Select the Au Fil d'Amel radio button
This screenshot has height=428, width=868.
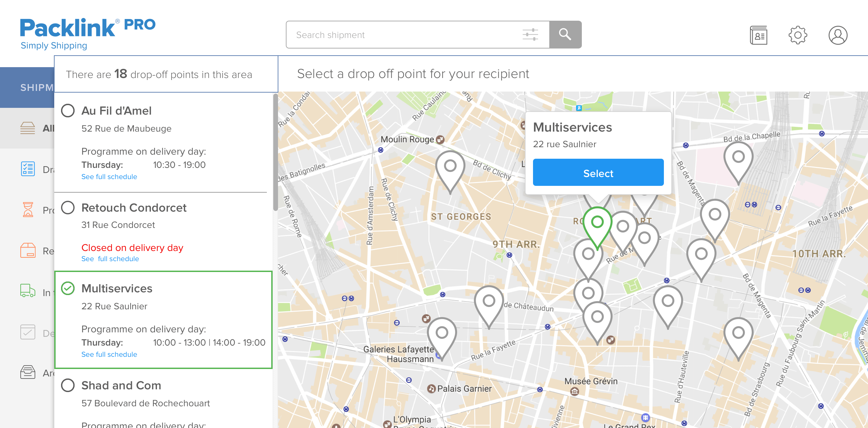[x=68, y=111]
